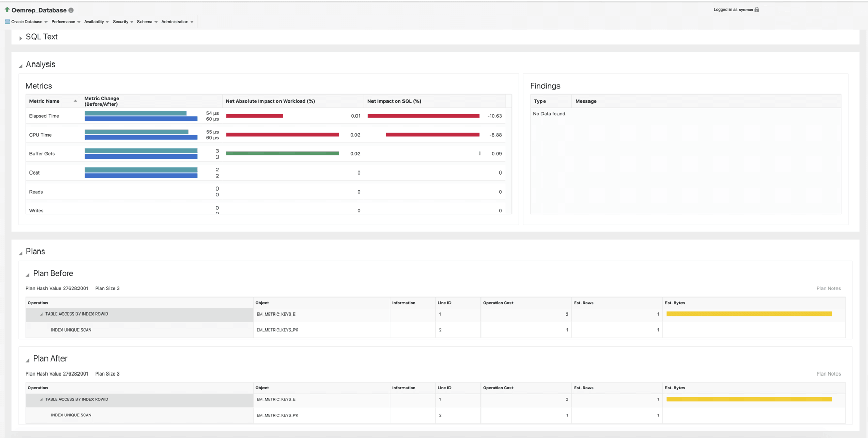Click the 54 µs Elapsed Time value
The image size is (868, 438).
(x=212, y=113)
